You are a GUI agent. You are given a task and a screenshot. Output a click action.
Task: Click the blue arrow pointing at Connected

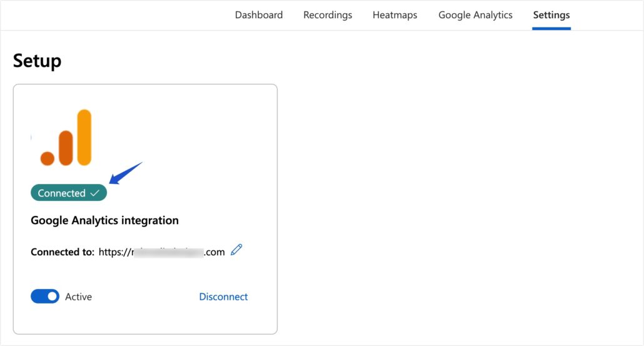pos(126,173)
